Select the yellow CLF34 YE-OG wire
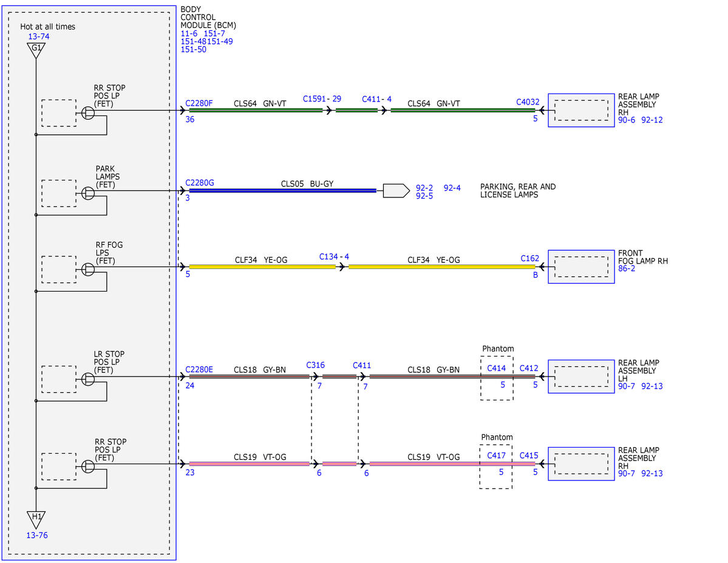Screen dimensions: 728x563 point(262,267)
